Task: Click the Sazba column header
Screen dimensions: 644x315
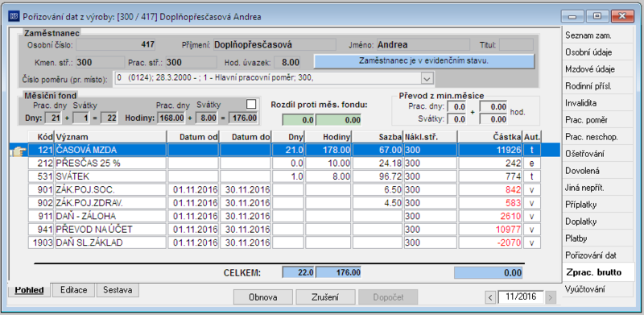Action: click(377, 136)
